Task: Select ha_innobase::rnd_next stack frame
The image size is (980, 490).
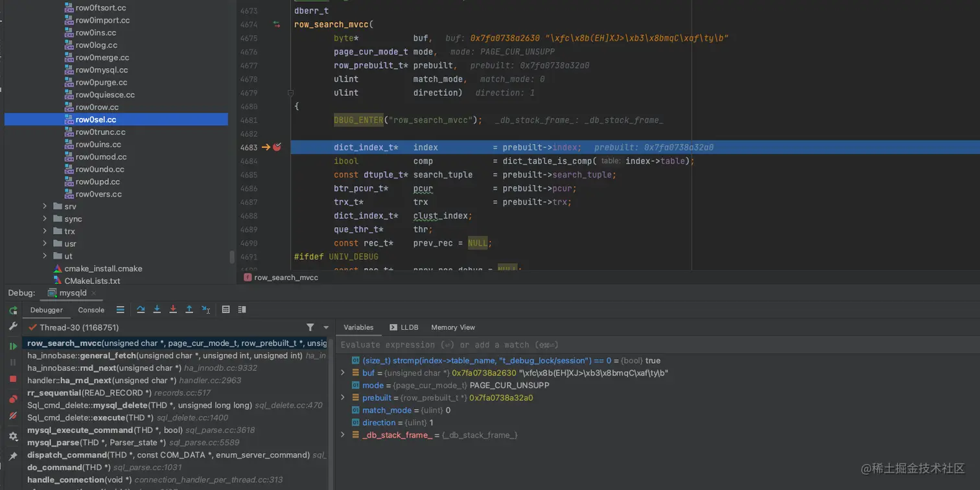Action: tap(176, 367)
